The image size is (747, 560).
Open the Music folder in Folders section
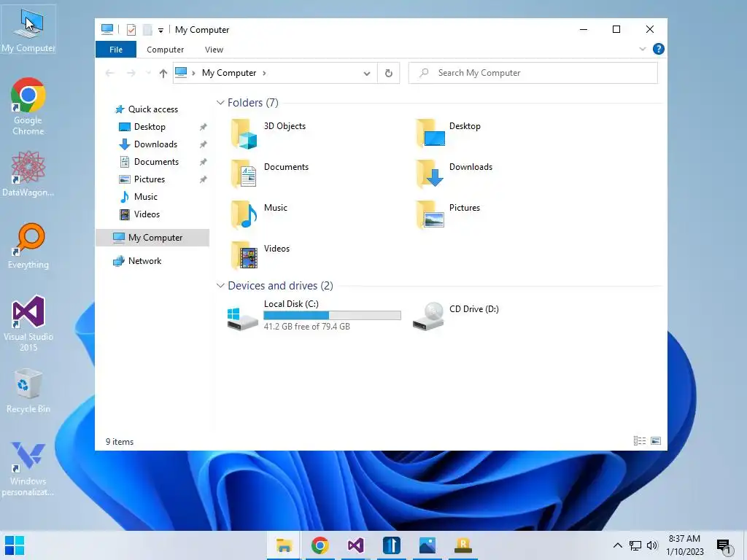[260, 215]
